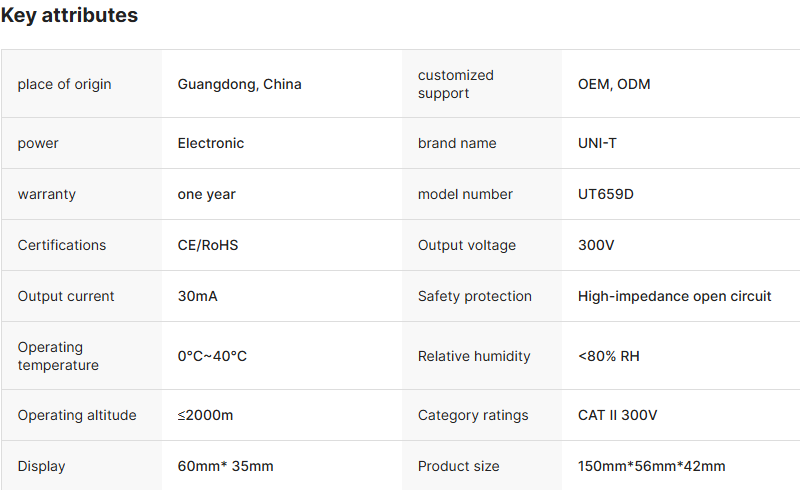The image size is (800, 490).
Task: Click the OEM, ODM customized support value
Action: [x=613, y=84]
